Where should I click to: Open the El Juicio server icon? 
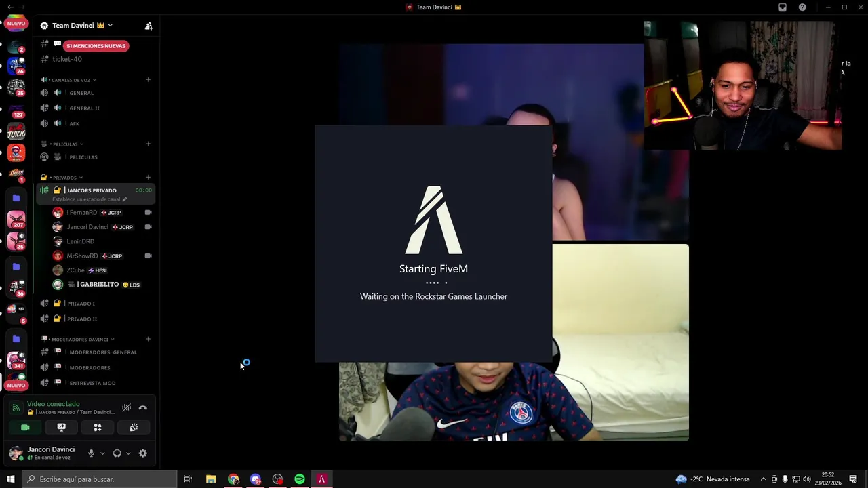[16, 131]
